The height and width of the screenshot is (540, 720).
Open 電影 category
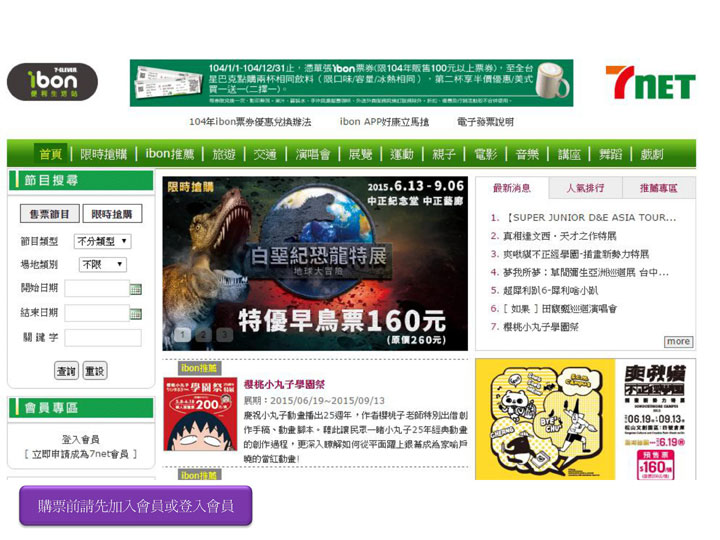point(485,154)
